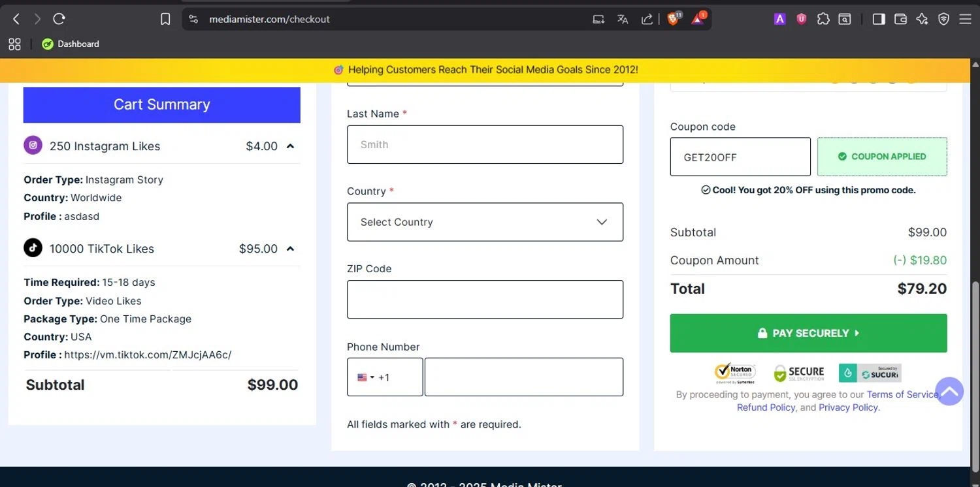Open the uBlock shield extension icon

(802, 20)
